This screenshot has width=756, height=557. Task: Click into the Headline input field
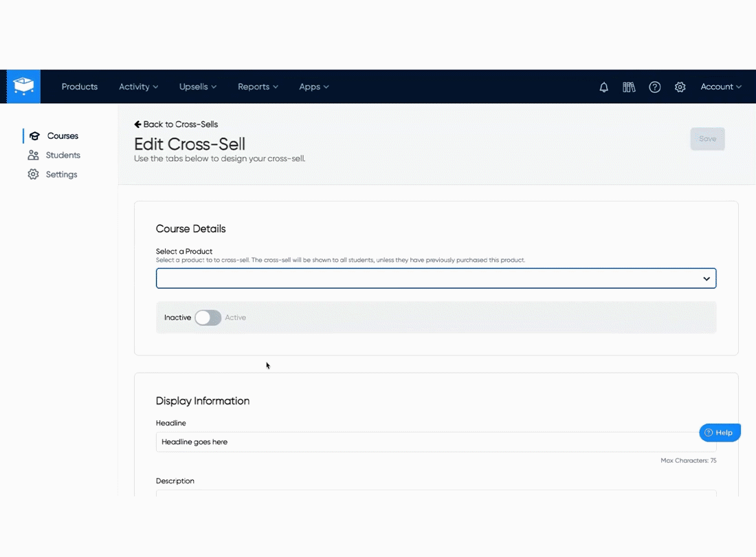coord(436,441)
